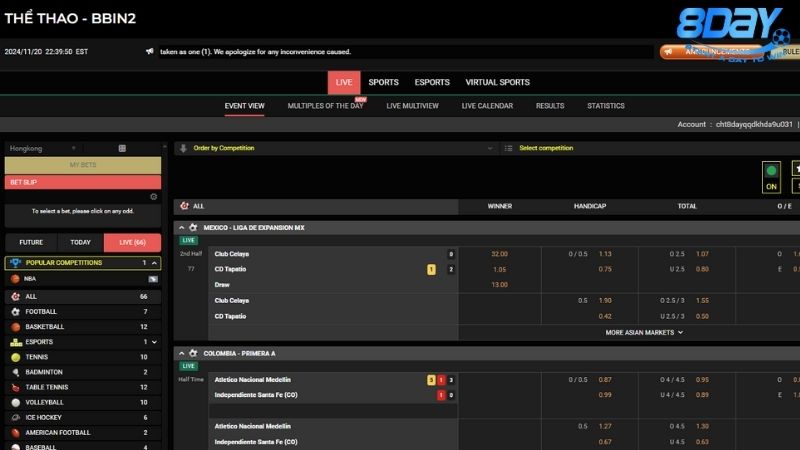800x450 pixels.
Task: Open the Results tab
Action: 550,106
